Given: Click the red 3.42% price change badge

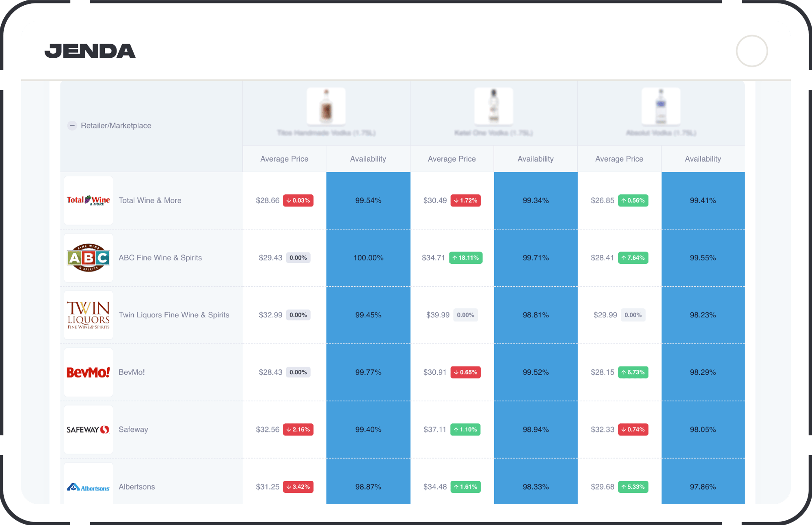Looking at the screenshot, I should [x=298, y=487].
